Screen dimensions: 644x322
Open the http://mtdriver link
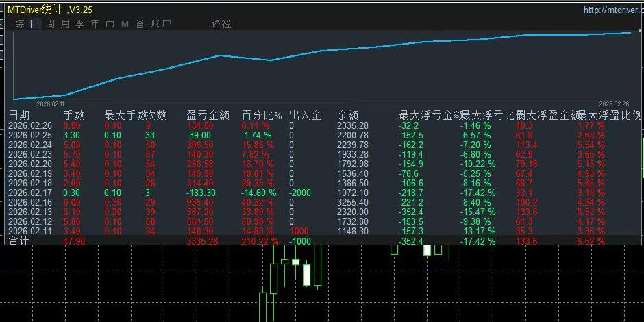point(614,10)
